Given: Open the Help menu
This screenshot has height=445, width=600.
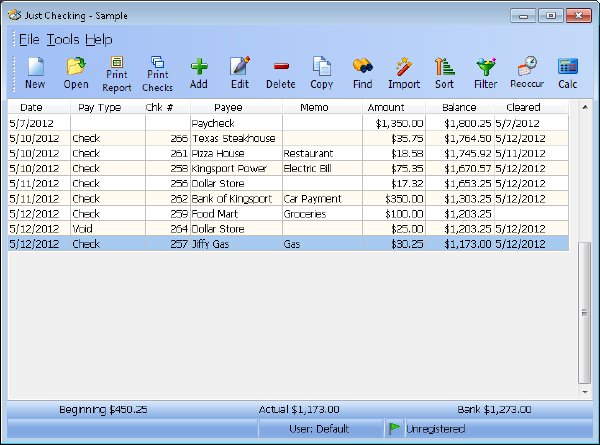Looking at the screenshot, I should coord(99,39).
